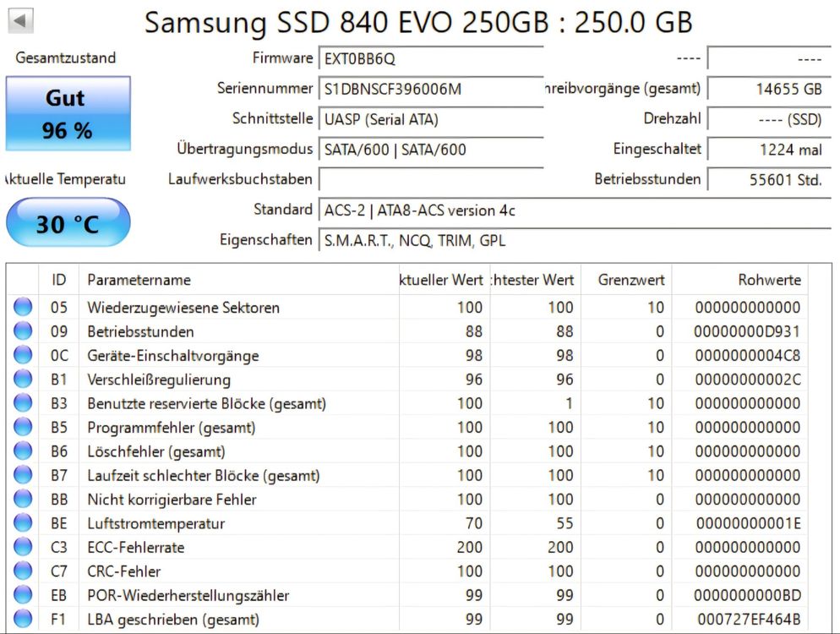Click the status icon for POR-Wiederherstellungszähler
Image resolution: width=840 pixels, height=634 pixels.
coord(23,595)
